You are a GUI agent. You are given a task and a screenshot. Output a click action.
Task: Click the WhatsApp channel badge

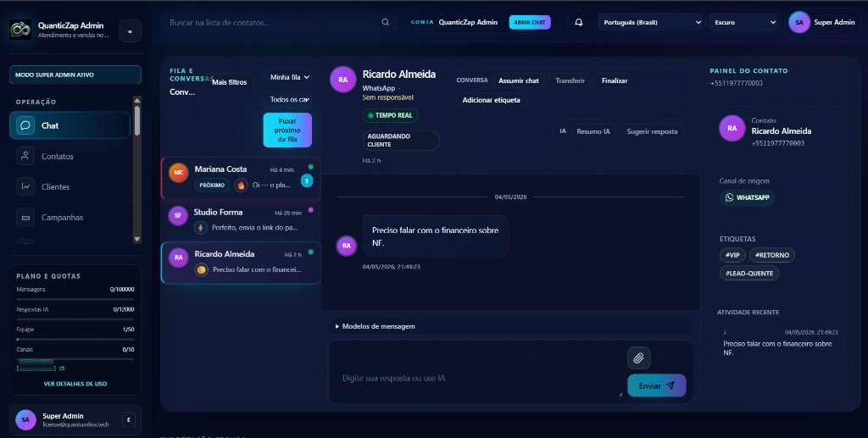tap(748, 197)
